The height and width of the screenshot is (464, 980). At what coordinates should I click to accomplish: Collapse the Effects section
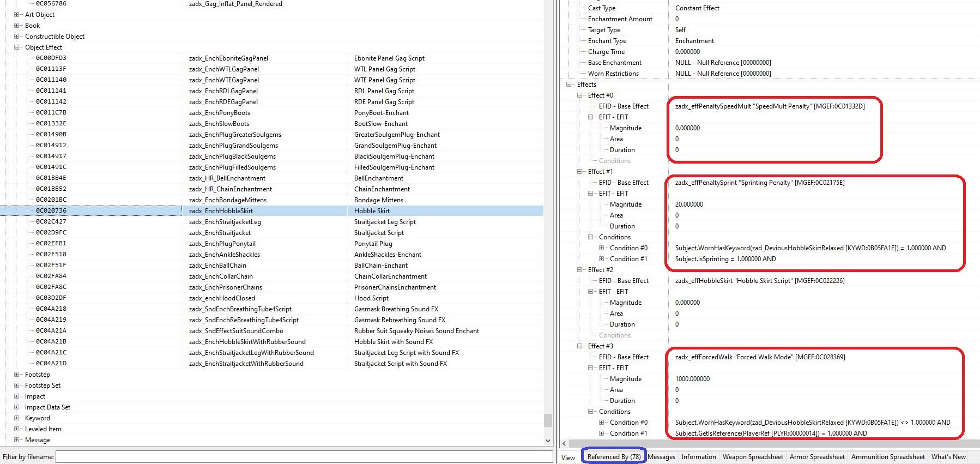(x=569, y=85)
